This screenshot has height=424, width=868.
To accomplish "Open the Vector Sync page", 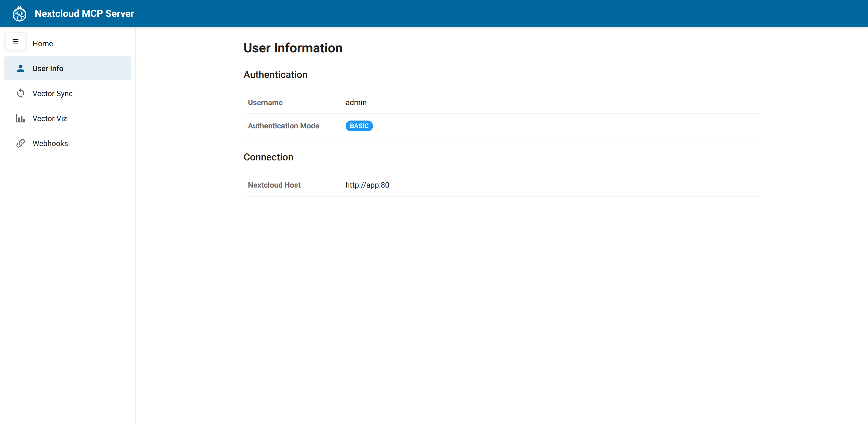I will pyautogui.click(x=67, y=93).
